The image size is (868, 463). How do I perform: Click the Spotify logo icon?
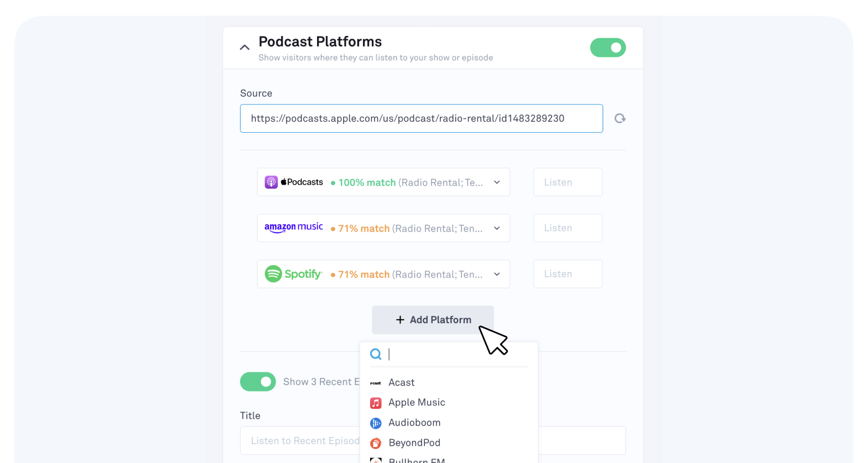[x=273, y=274]
